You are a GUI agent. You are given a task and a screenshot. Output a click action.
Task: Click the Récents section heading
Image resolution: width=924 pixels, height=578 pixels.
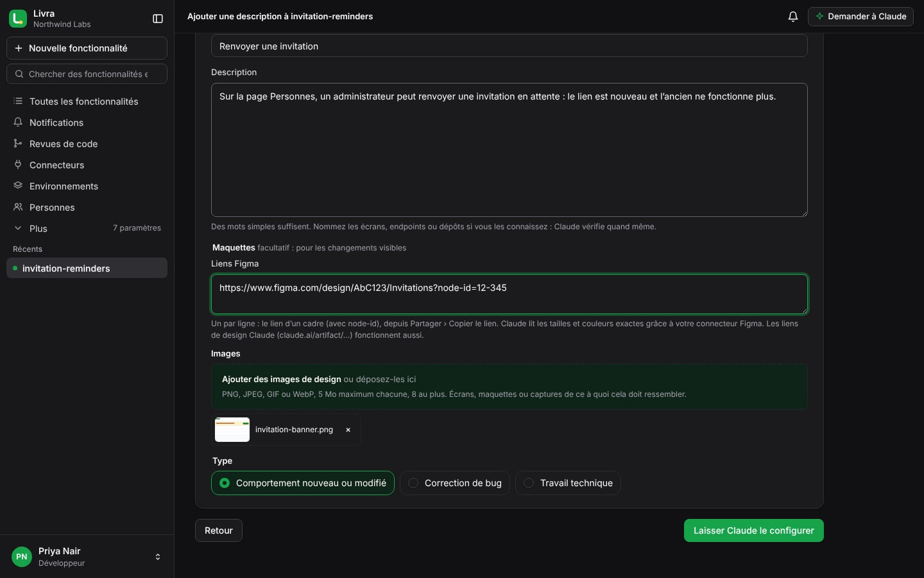(28, 249)
